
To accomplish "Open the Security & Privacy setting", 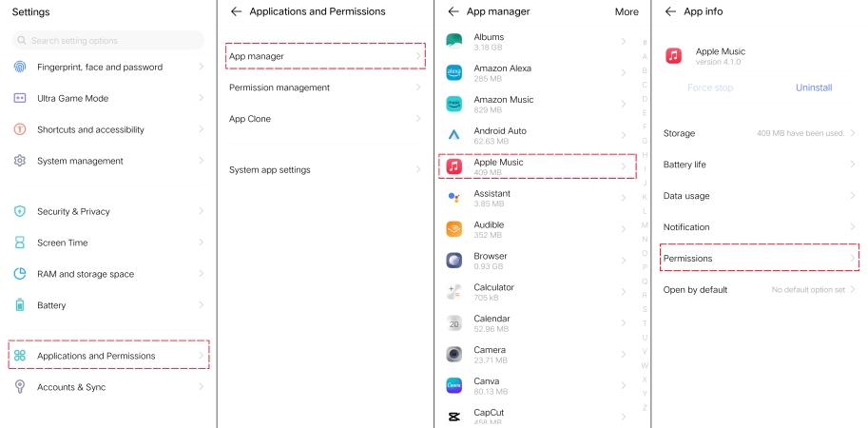I will [x=109, y=211].
